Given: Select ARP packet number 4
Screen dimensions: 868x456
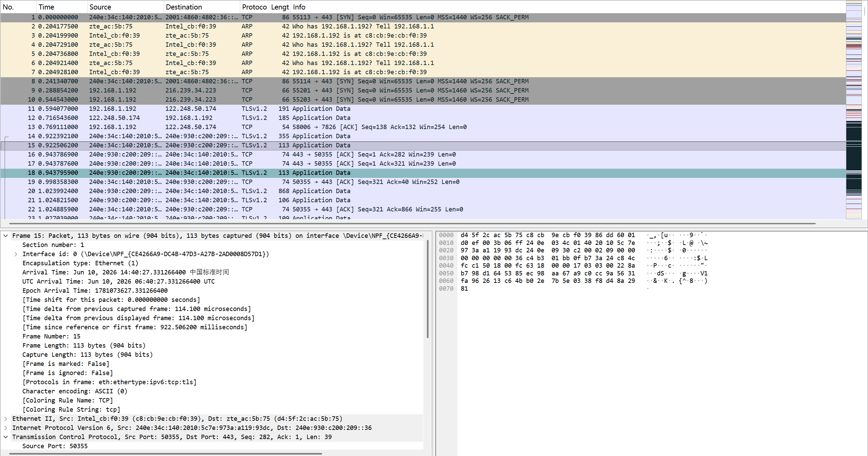Looking at the screenshot, I should click(423, 45).
